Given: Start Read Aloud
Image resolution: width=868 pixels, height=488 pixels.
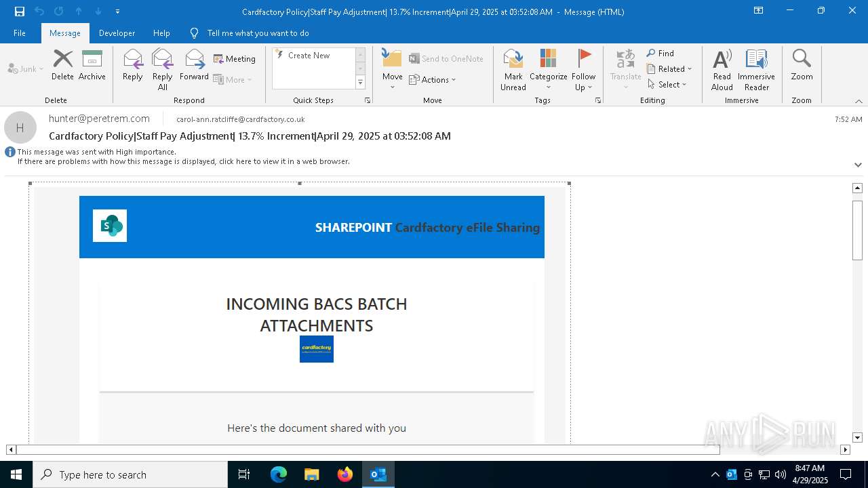Looking at the screenshot, I should point(722,70).
